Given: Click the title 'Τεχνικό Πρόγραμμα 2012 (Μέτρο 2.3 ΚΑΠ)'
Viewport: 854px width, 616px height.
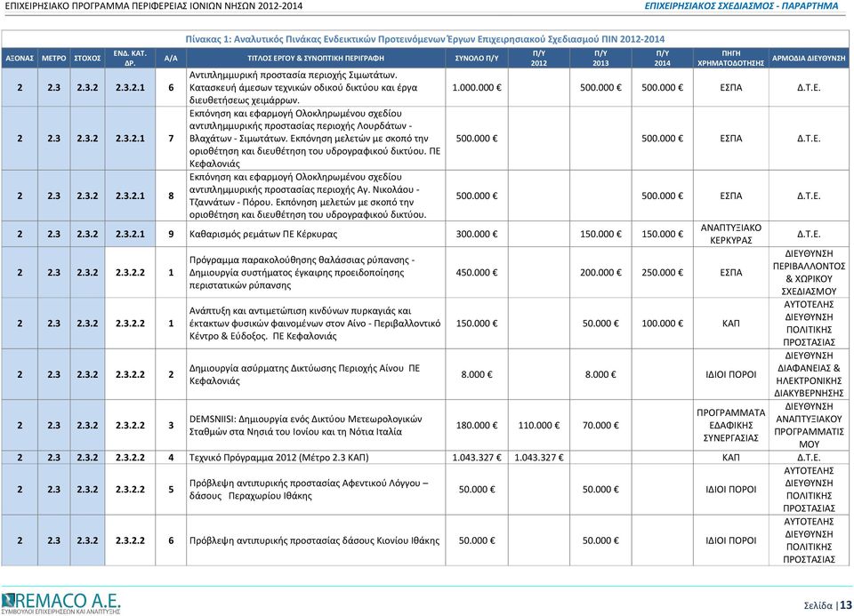Looking at the screenshot, I should (278, 458).
